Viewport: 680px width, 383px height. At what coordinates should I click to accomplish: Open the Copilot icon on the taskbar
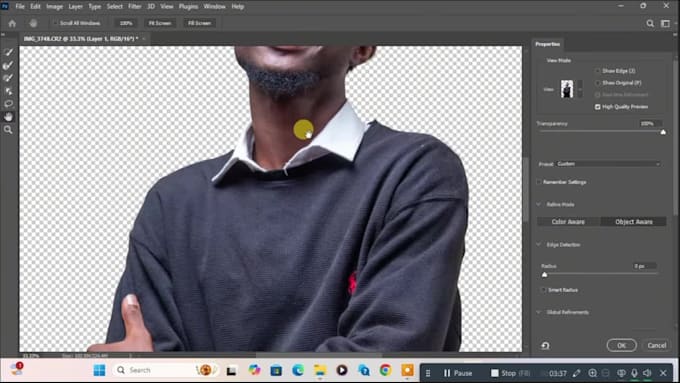coord(254,370)
